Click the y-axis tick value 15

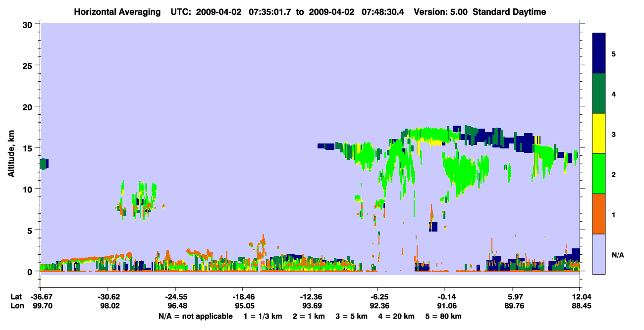coord(29,148)
